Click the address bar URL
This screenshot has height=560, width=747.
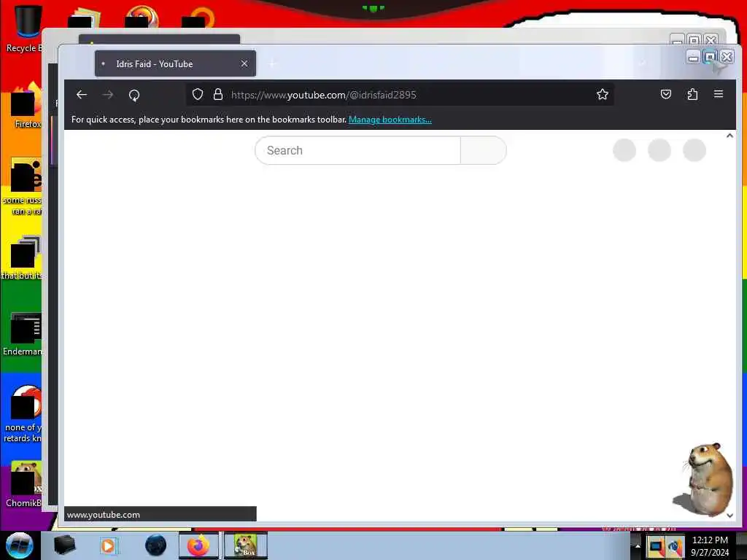(323, 95)
